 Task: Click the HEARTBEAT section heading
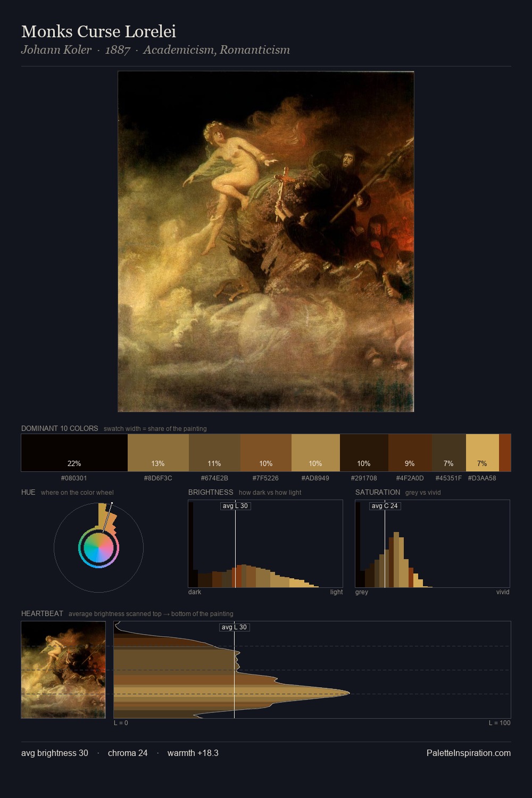pyautogui.click(x=42, y=613)
